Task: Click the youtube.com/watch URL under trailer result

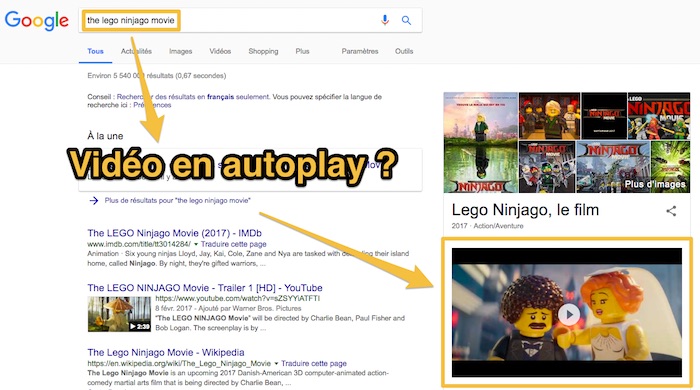Action: pyautogui.click(x=238, y=299)
